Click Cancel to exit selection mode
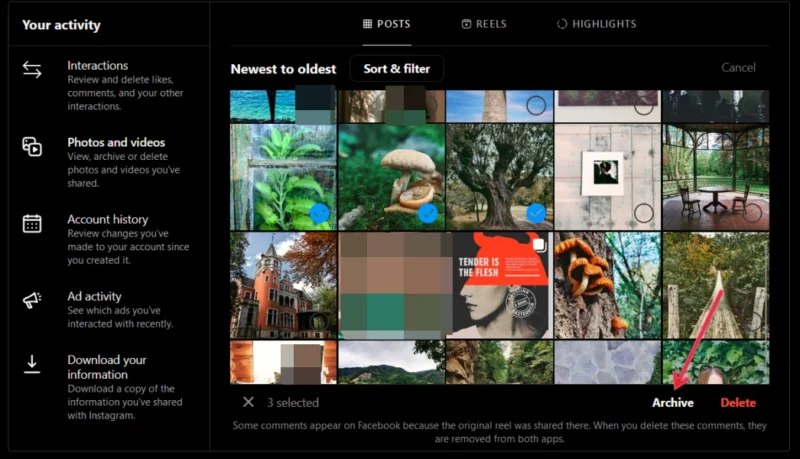 point(738,67)
